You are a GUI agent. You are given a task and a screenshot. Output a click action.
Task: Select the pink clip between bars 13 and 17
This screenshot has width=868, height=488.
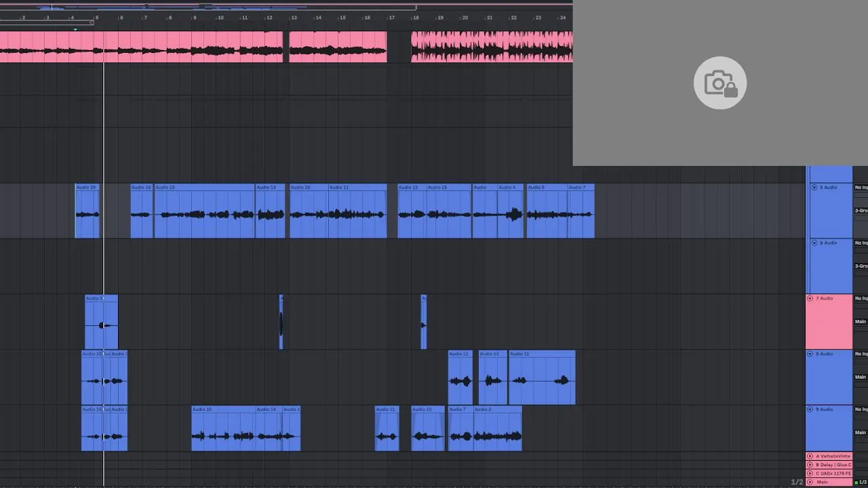click(x=338, y=47)
